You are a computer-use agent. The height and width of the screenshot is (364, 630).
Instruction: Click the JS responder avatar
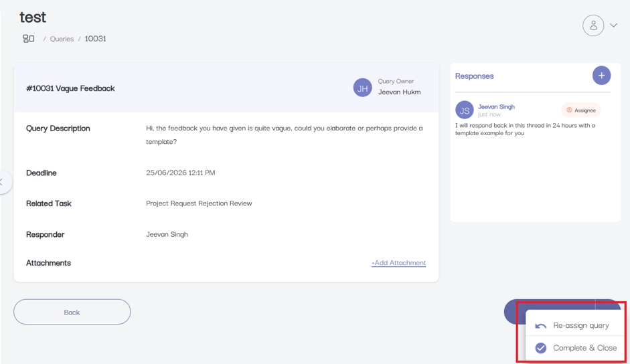(x=465, y=110)
